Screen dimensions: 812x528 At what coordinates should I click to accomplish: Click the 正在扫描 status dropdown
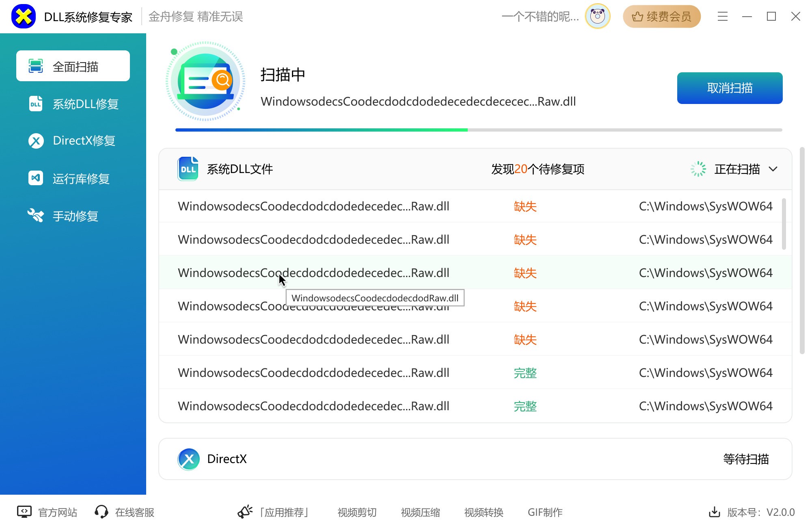point(736,169)
